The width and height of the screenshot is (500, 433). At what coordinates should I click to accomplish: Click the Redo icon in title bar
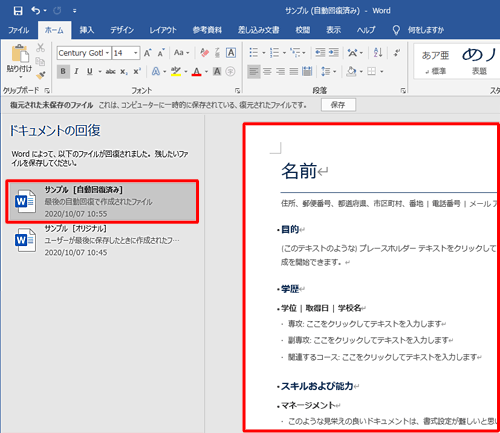click(57, 11)
